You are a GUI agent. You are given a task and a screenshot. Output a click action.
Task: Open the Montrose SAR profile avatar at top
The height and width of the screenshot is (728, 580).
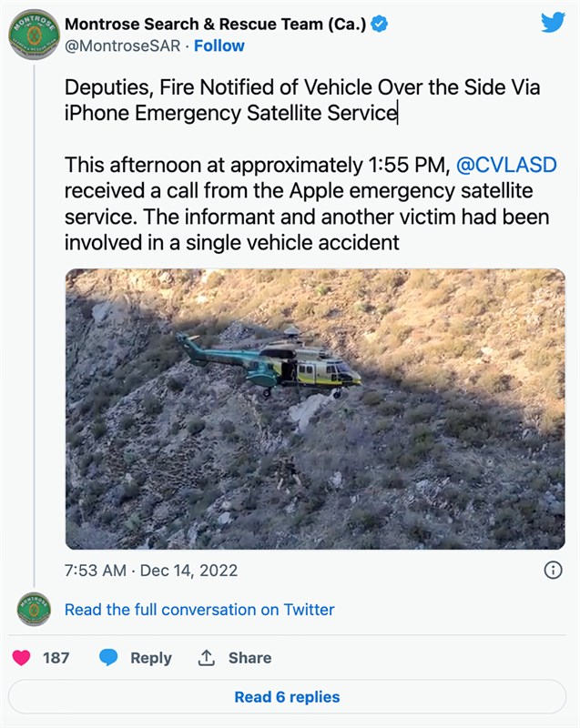click(x=34, y=35)
